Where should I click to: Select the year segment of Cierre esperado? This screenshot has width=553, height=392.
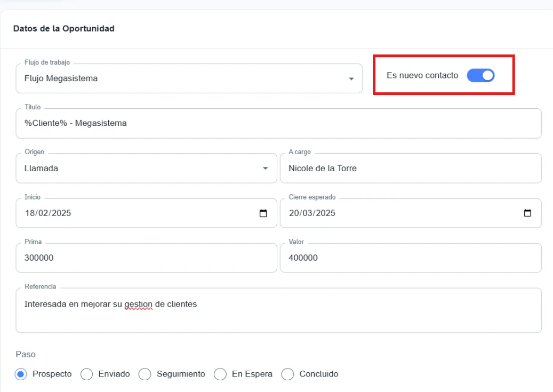click(325, 213)
